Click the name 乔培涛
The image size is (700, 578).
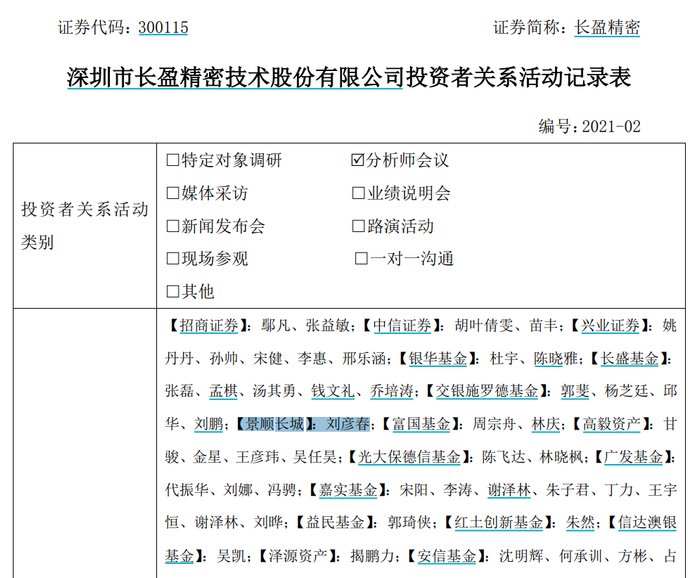click(392, 391)
